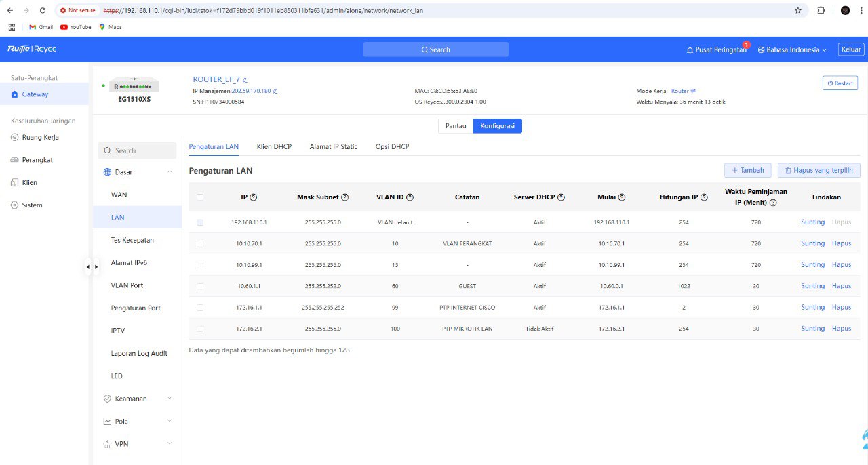Expand the Keamanan menu section

click(x=138, y=399)
